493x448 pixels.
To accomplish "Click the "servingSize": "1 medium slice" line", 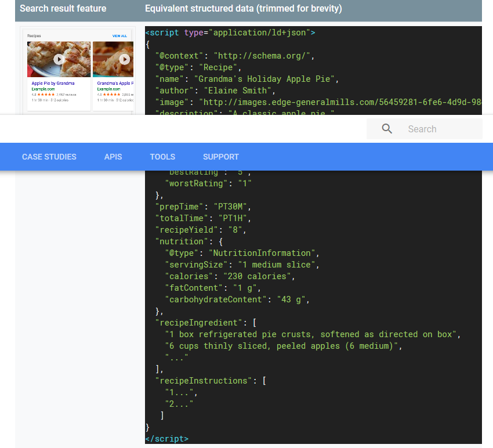I will 242,265.
